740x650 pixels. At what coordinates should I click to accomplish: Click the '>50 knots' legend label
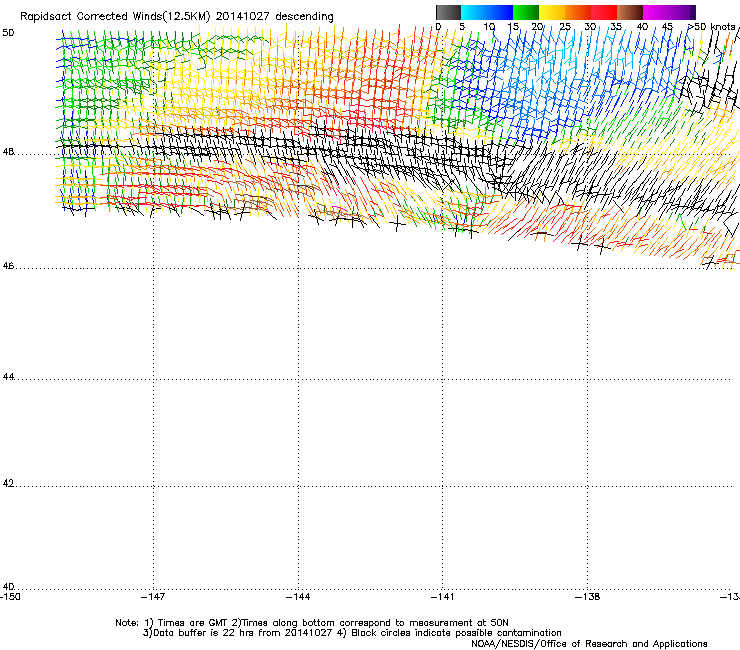[711, 26]
